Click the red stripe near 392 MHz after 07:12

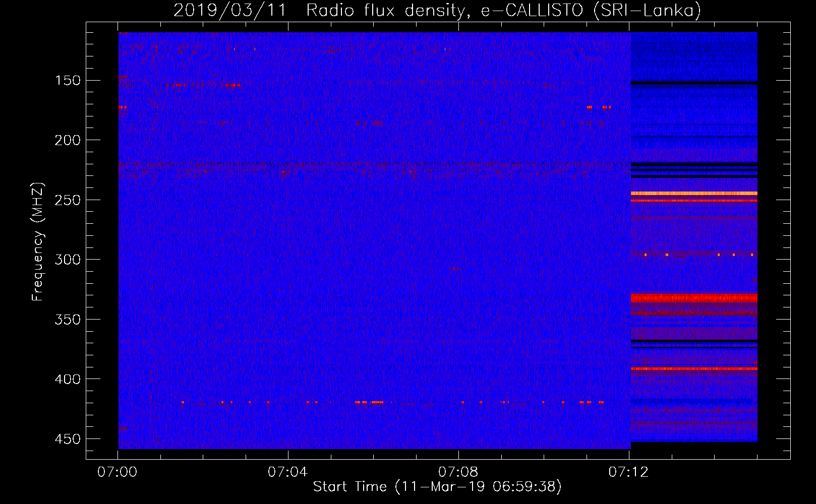pos(694,368)
